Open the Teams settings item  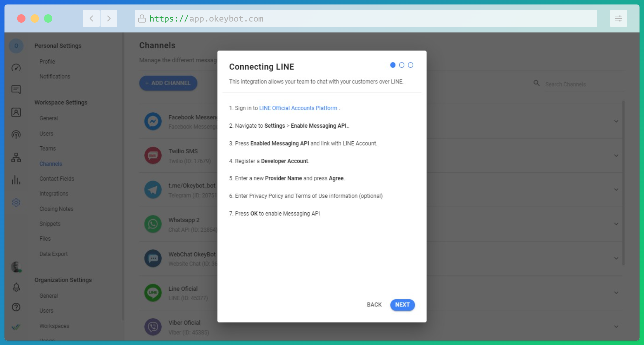click(47, 149)
